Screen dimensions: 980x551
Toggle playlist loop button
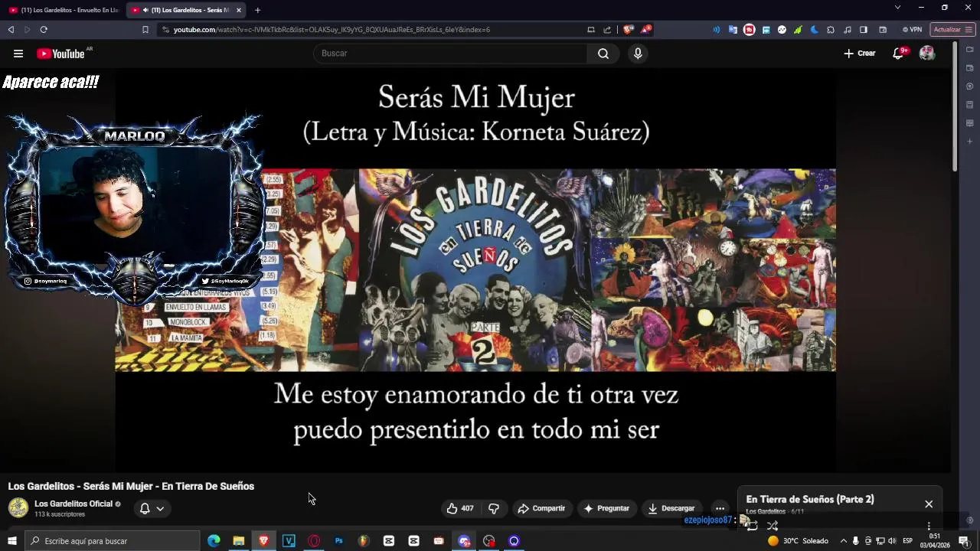pos(752,525)
